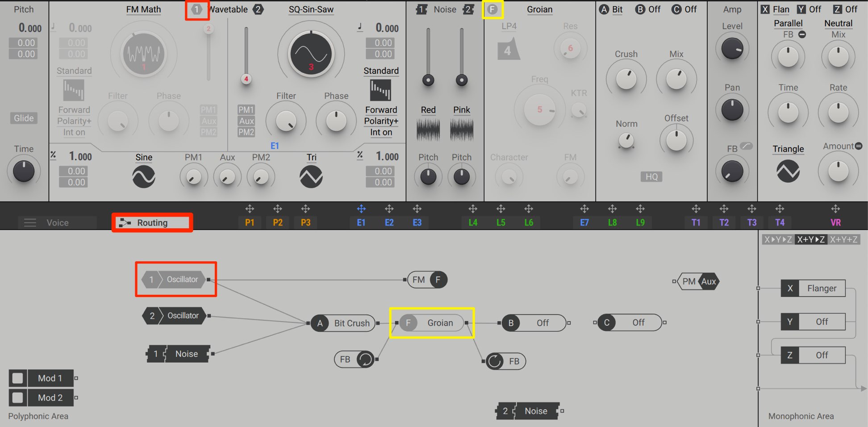Image resolution: width=868 pixels, height=427 pixels.
Task: Toggle oscillator 1 on/off hexagon button
Action: click(196, 9)
